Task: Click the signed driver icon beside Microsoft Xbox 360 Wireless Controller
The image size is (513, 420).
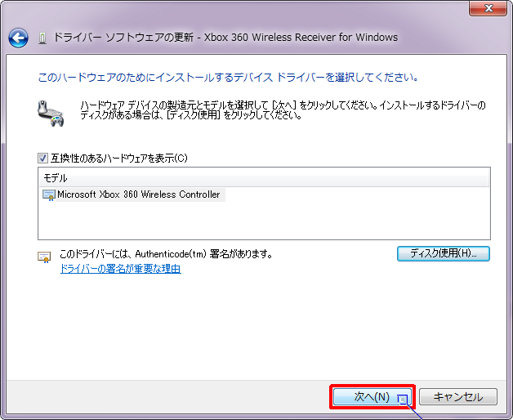Action: (49, 194)
